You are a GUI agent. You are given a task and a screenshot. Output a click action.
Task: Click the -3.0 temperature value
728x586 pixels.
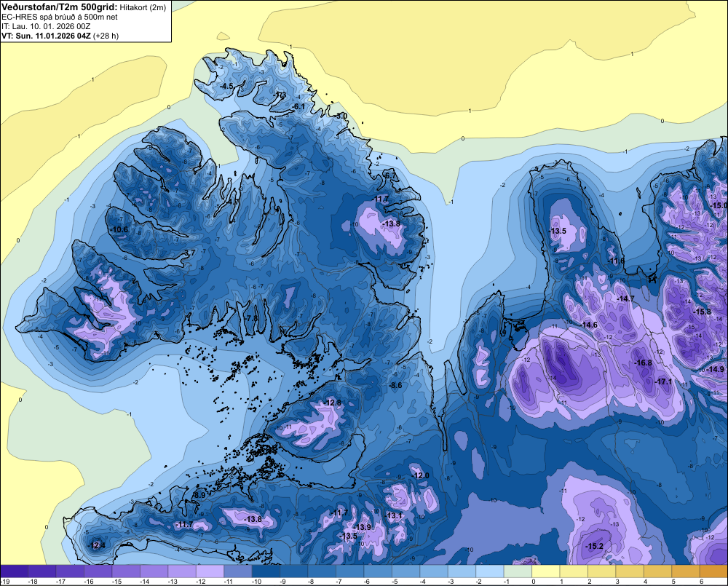(341, 116)
